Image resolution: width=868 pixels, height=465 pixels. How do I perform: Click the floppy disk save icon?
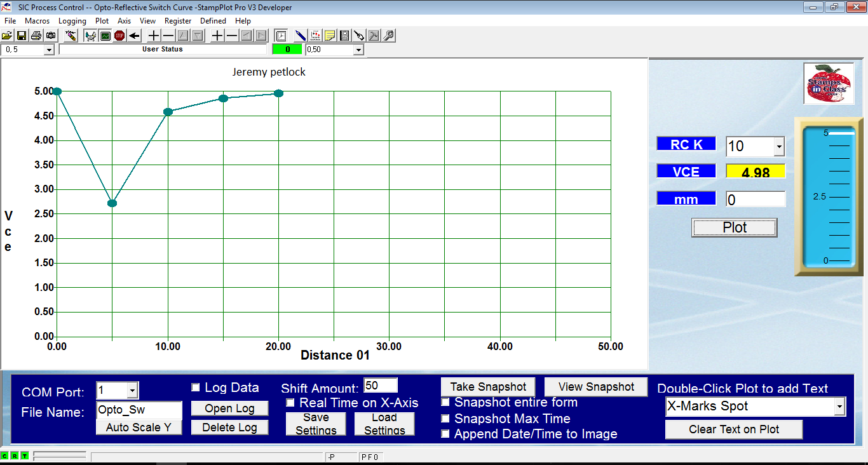click(x=22, y=36)
